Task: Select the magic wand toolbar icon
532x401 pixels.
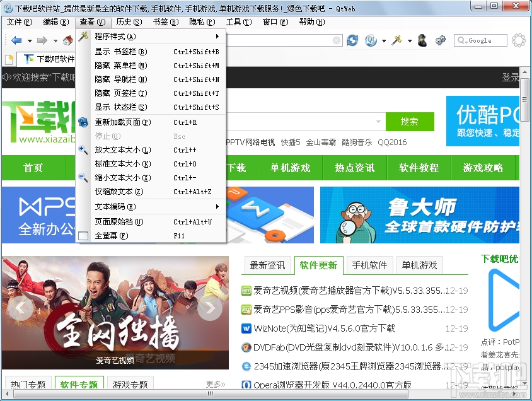Action: pyautogui.click(x=396, y=40)
